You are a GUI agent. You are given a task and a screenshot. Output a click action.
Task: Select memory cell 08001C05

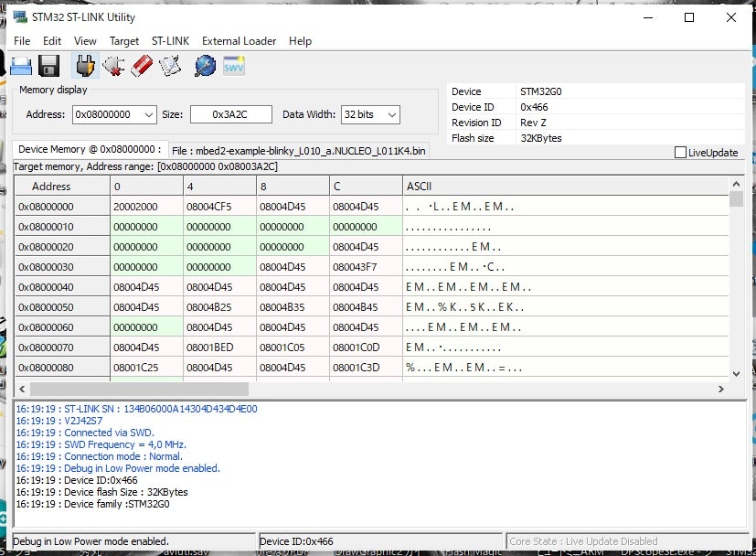click(x=293, y=347)
